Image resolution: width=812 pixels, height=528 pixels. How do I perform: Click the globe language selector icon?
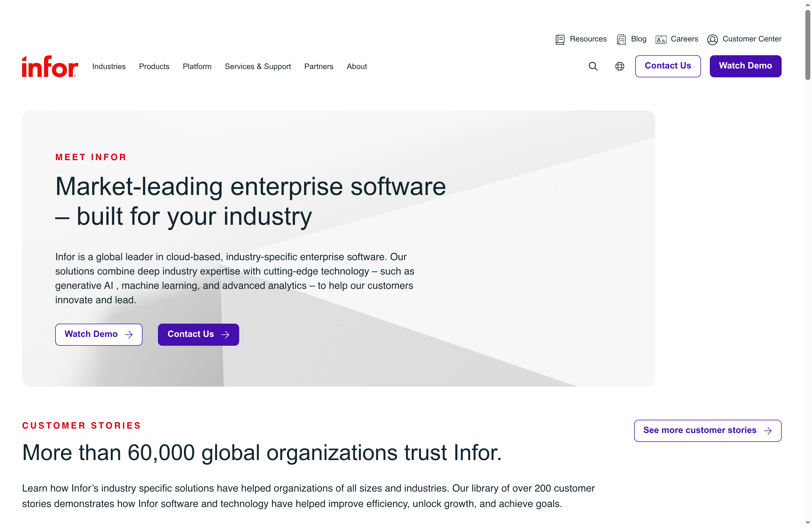click(x=619, y=66)
